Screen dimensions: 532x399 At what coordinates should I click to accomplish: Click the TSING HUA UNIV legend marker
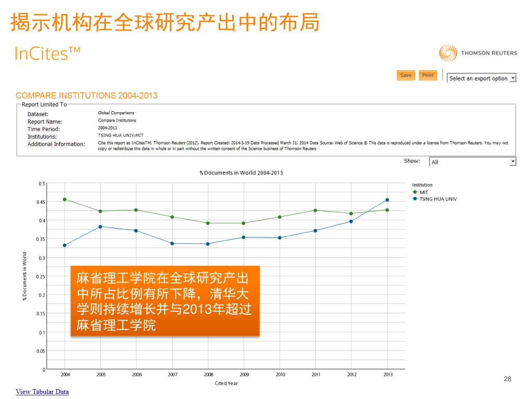click(415, 199)
